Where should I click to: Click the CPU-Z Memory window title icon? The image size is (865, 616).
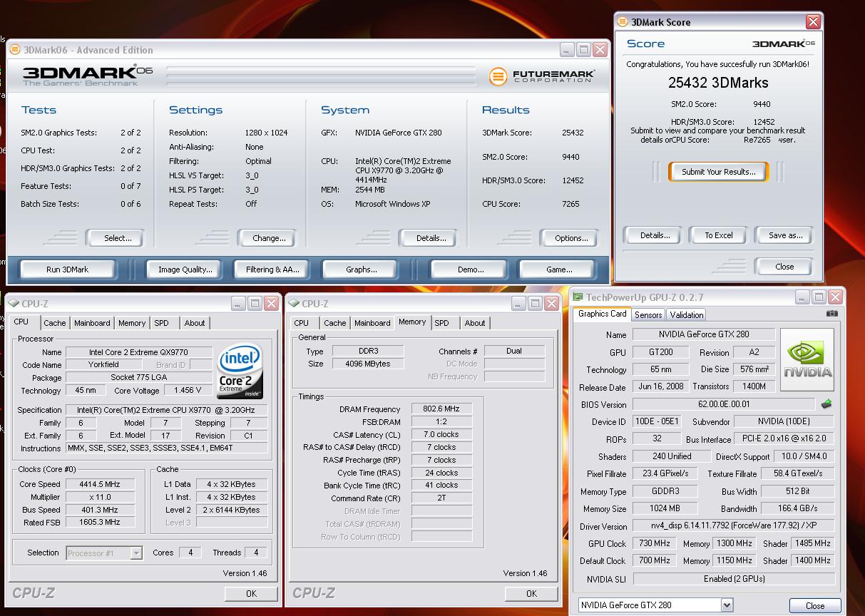[x=294, y=304]
